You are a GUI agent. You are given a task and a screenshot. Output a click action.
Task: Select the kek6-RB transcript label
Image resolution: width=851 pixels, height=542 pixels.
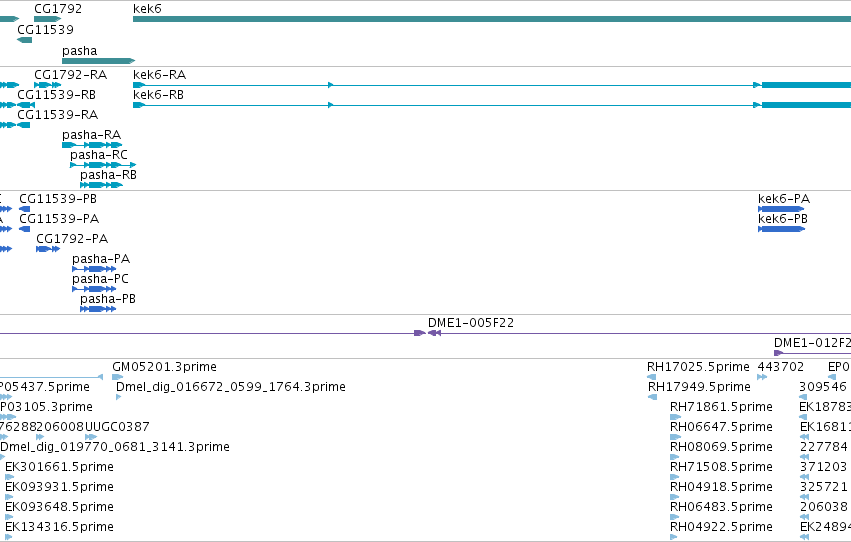click(158, 94)
